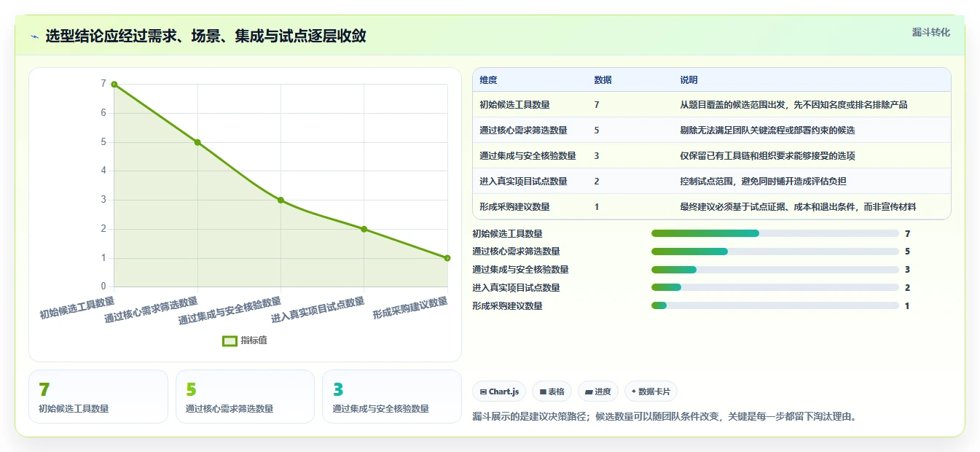The width and height of the screenshot is (980, 452).
Task: Click the progress bar for 初始候选工具数量
Action: coord(775,233)
